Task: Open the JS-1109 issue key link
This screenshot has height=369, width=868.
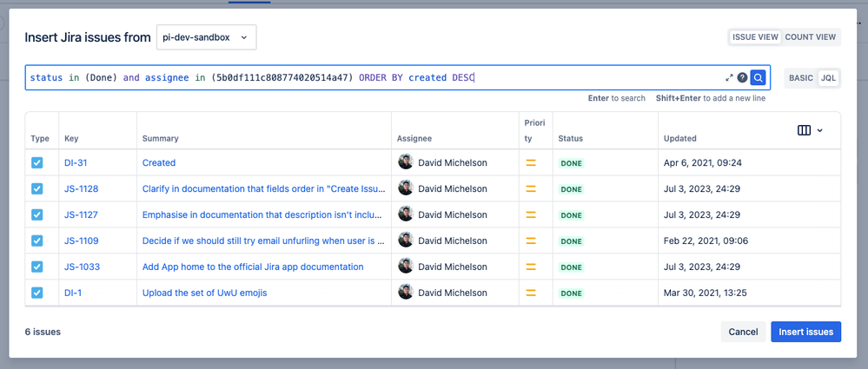Action: (x=82, y=241)
